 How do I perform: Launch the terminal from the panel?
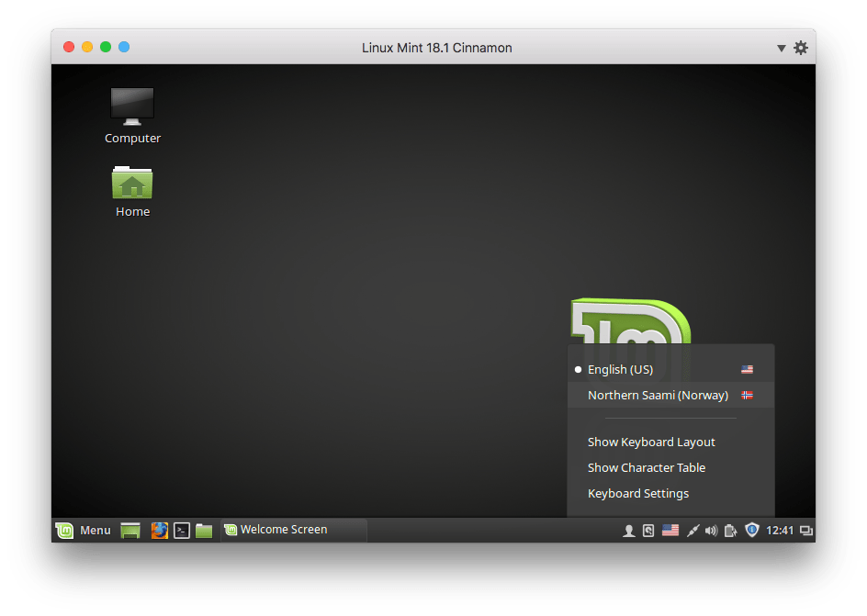click(x=181, y=530)
